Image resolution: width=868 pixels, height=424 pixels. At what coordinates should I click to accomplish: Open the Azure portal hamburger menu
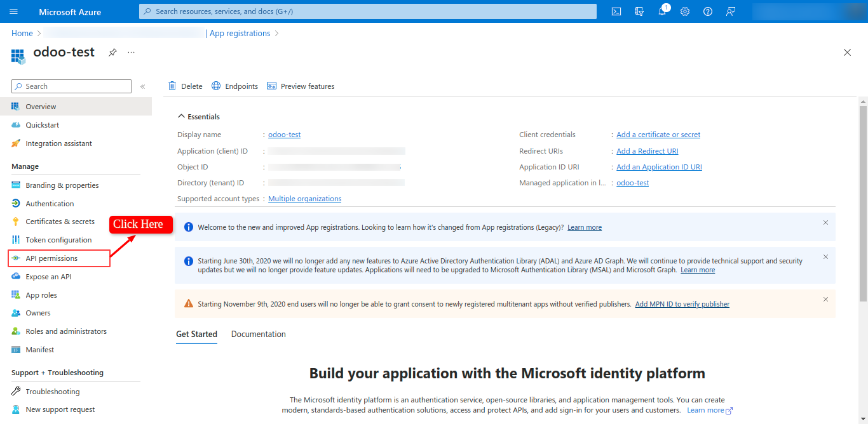click(x=14, y=11)
